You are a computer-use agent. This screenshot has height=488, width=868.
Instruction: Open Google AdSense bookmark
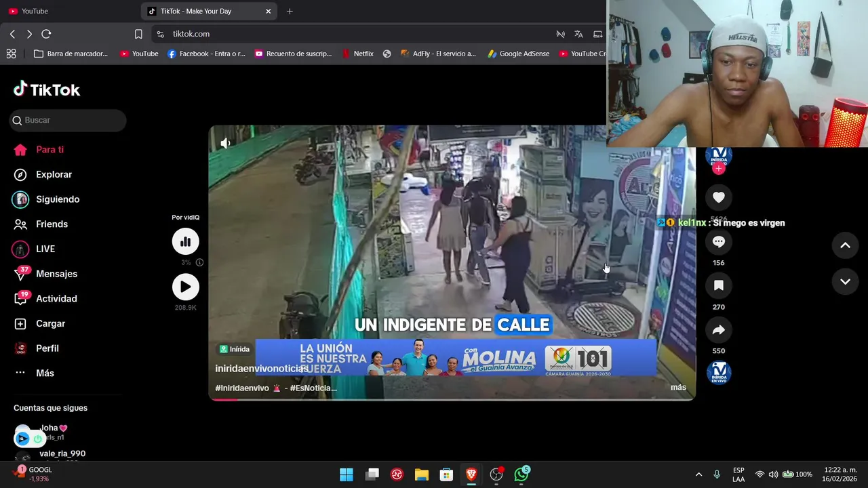(519, 54)
